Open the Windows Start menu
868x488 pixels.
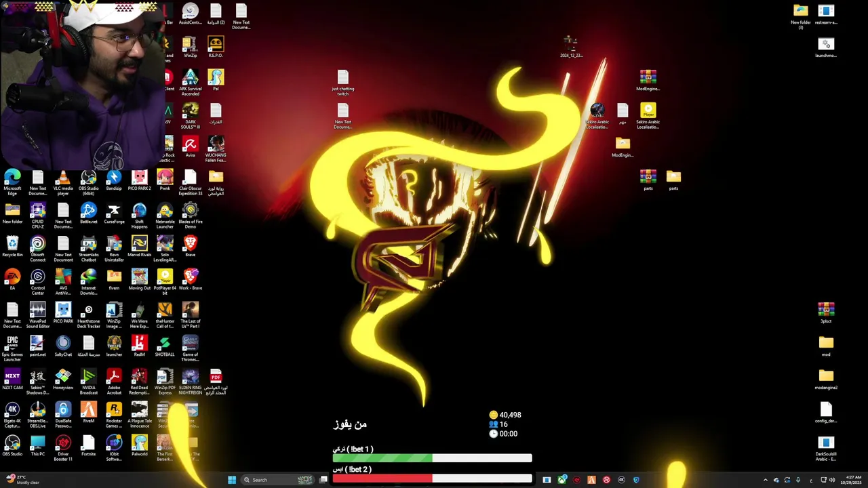232,480
